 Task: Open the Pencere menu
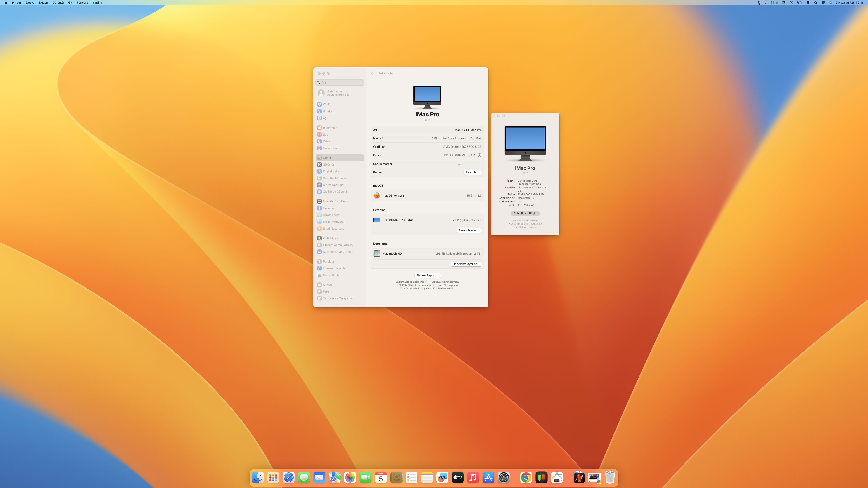82,3
